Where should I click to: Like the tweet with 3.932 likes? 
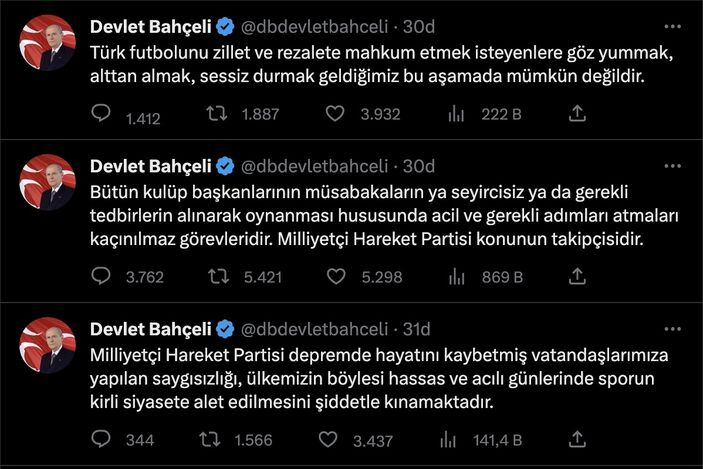336,115
